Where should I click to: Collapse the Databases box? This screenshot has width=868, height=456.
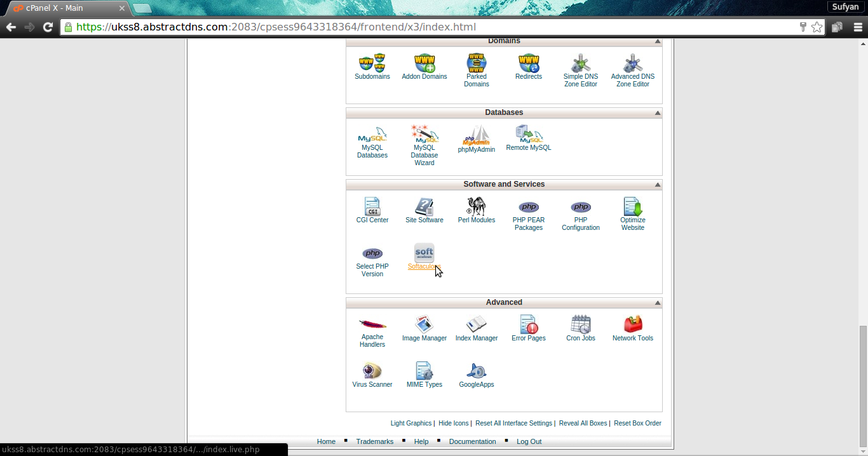[x=658, y=113]
